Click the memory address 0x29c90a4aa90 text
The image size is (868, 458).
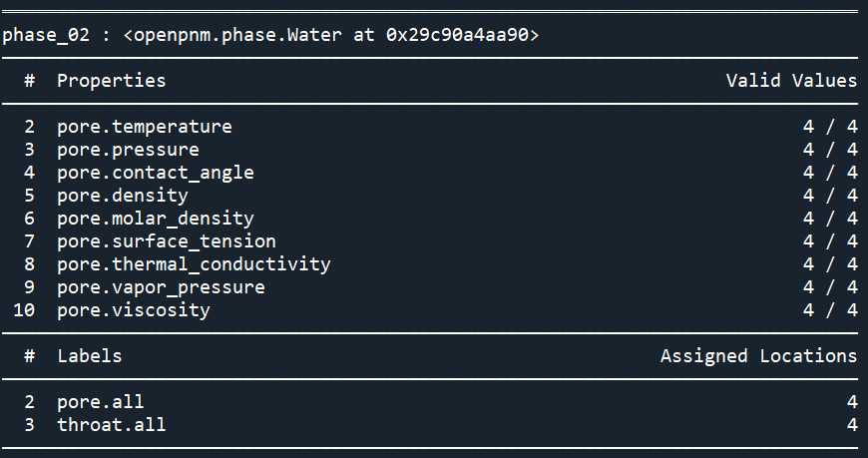457,35
